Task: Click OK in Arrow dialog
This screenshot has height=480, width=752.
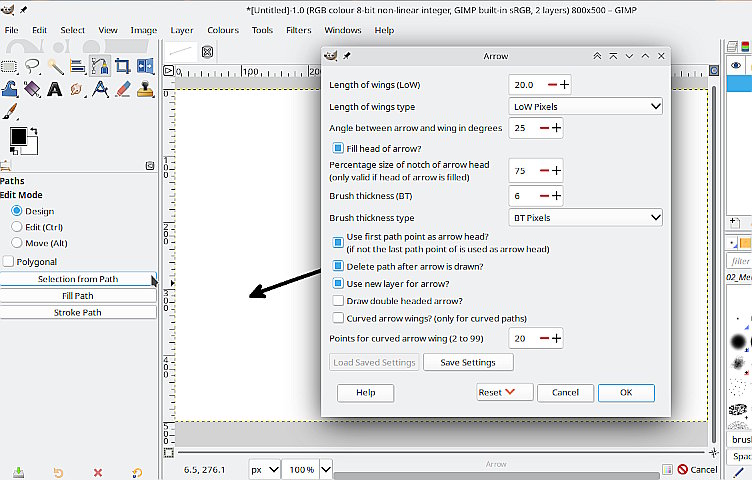Action: (x=626, y=392)
